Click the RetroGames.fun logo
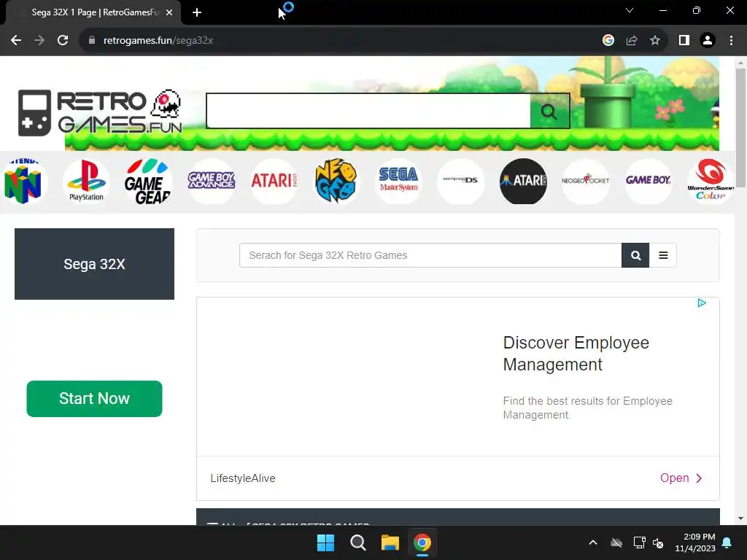The height and width of the screenshot is (560, 747). pos(100,113)
